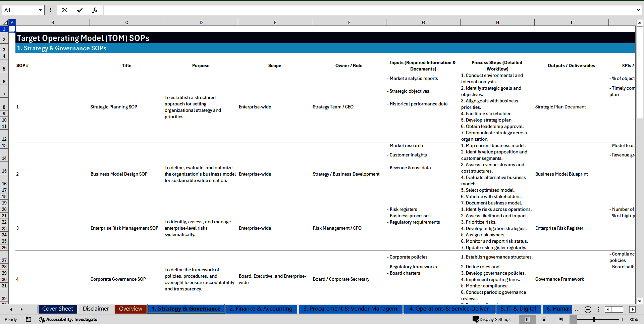The image size is (644, 324).
Task: Adjust the zoom slider handle
Action: [x=594, y=319]
